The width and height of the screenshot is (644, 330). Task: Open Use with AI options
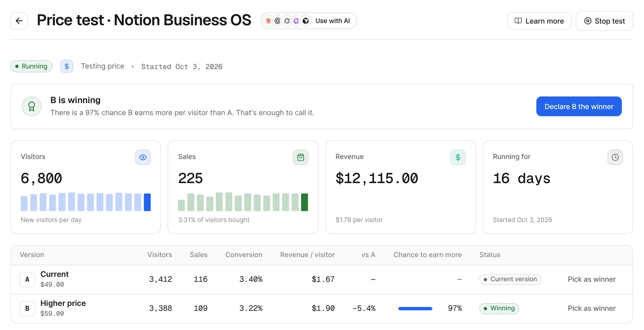309,21
